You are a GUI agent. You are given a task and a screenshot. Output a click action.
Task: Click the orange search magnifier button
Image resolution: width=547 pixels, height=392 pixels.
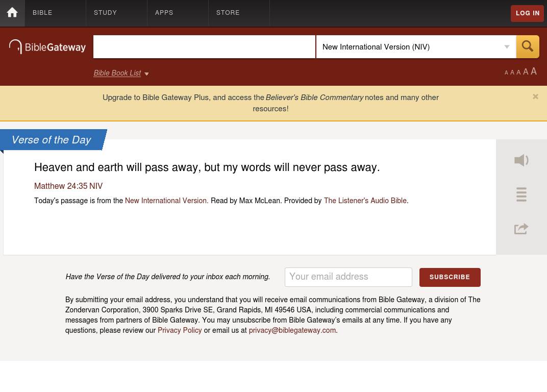(x=528, y=46)
